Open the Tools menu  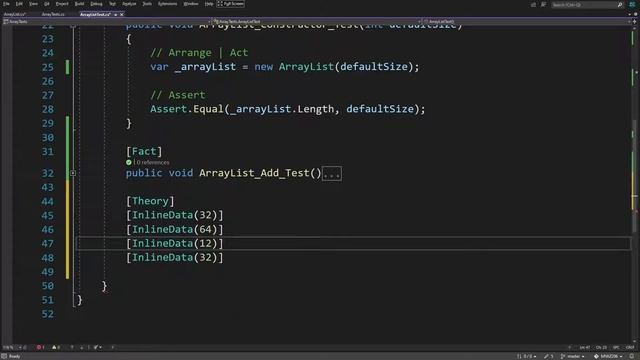(147, 4)
